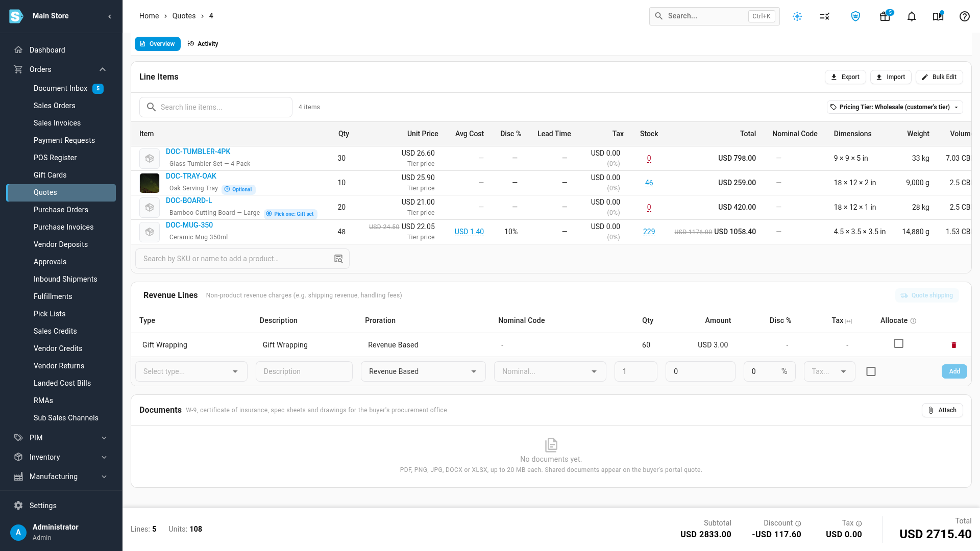Open the Revenue Based proration dropdown
This screenshot has height=551, width=980.
(423, 371)
